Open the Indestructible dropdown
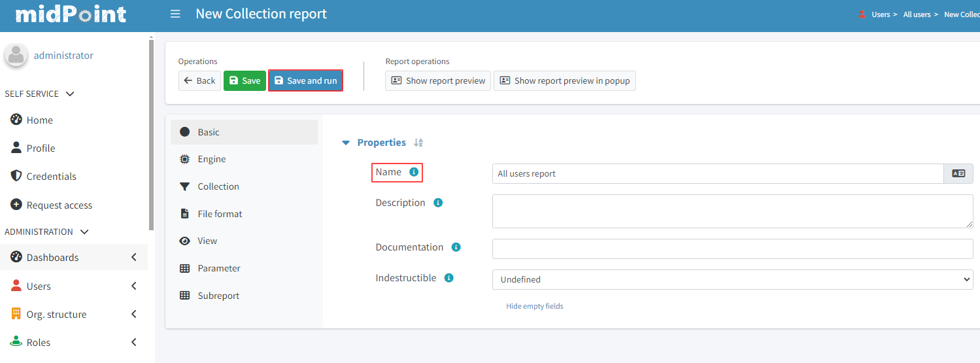The width and height of the screenshot is (980, 363). (732, 279)
